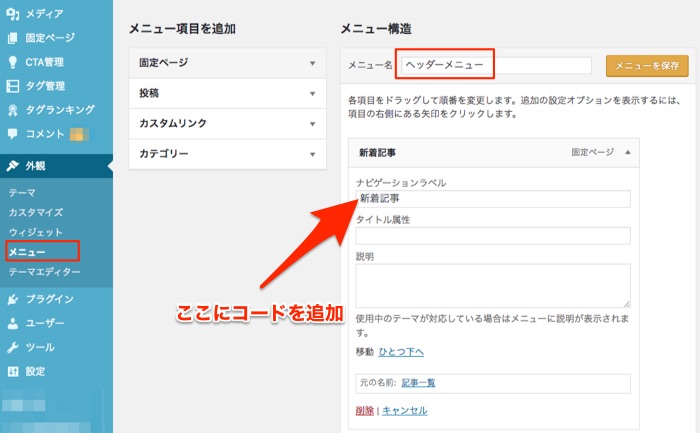Open the メディア menu item
The height and width of the screenshot is (433, 700).
pos(44,14)
